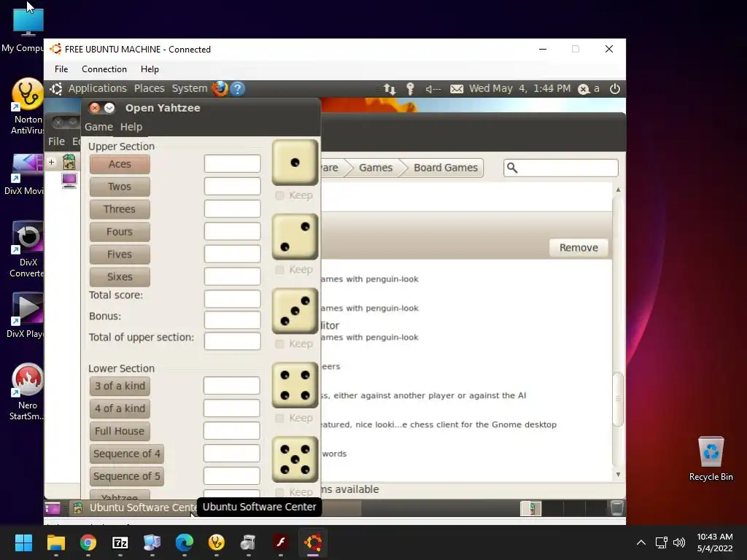Viewport: 747px width, 560px height.
Task: Open the System menu in Ubuntu panel
Action: (190, 88)
